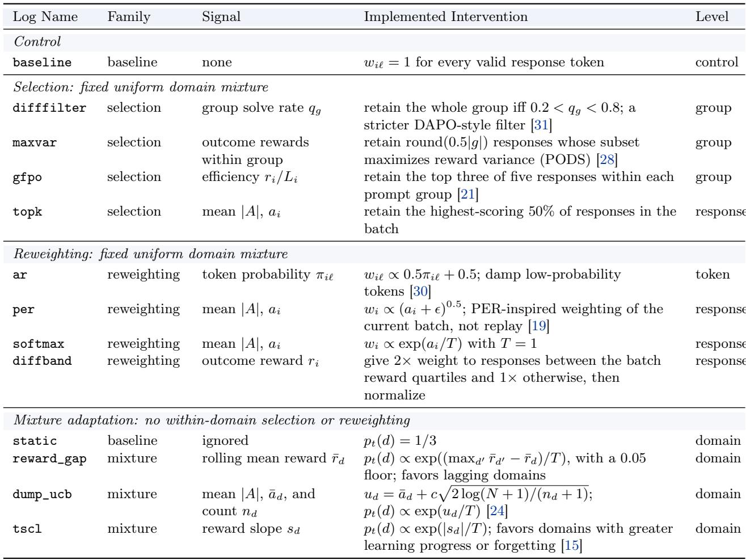Screen dimensions: 746x560
Task: Click the reward_gap log name
Action: pyautogui.click(x=49, y=458)
